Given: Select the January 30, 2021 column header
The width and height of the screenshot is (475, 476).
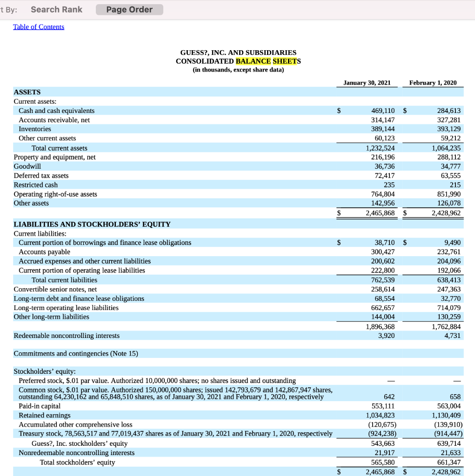Looking at the screenshot, I should coord(367,82).
